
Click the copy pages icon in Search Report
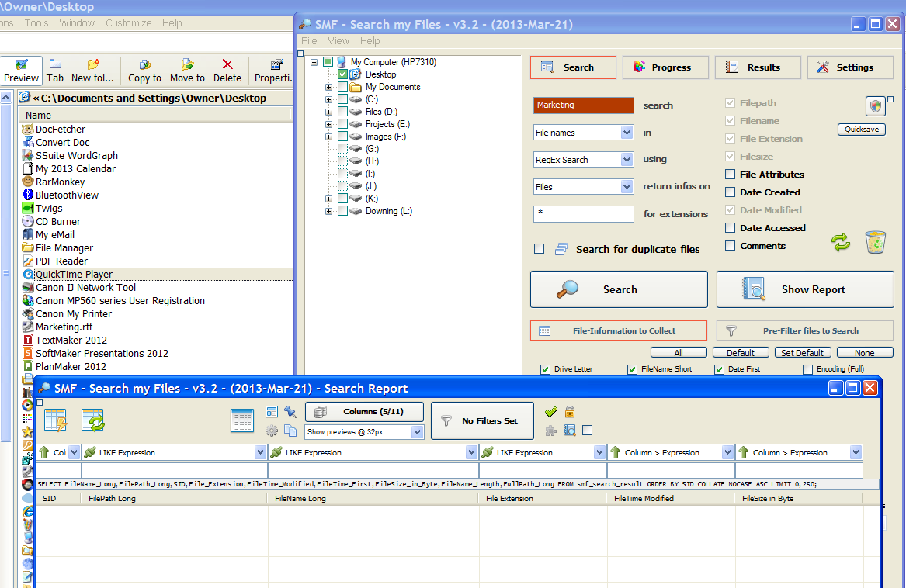click(x=290, y=431)
